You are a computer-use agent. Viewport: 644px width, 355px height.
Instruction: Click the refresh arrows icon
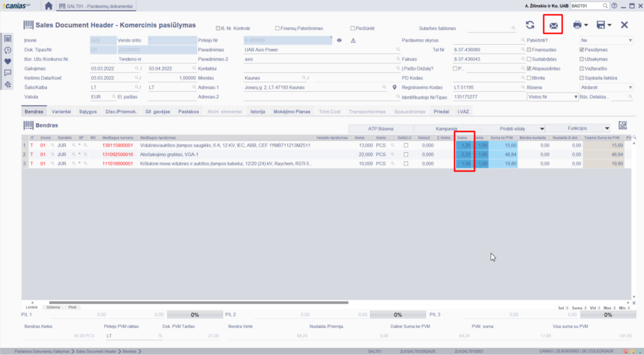pos(530,25)
